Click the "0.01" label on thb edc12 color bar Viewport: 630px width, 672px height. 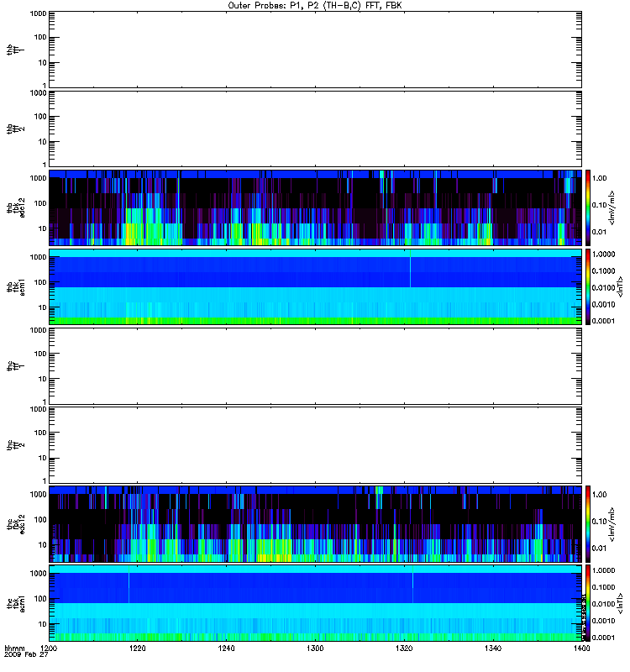coord(600,232)
